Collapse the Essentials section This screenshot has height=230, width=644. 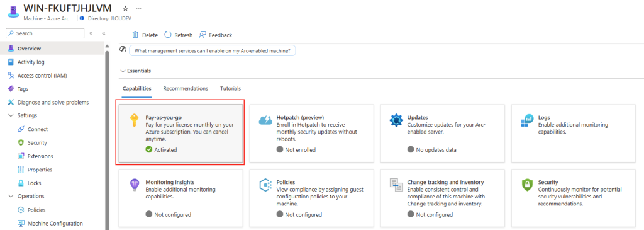point(136,71)
